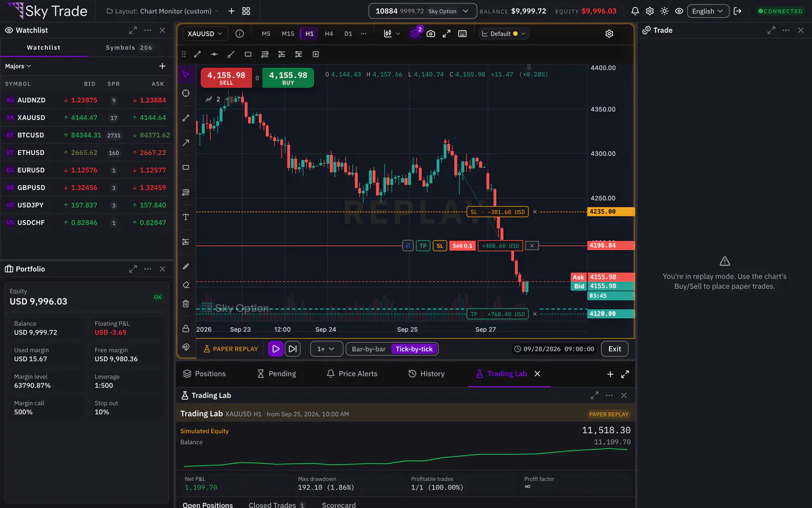Image resolution: width=812 pixels, height=508 pixels.
Task: Activate the ruler measure tool
Action: (x=186, y=266)
